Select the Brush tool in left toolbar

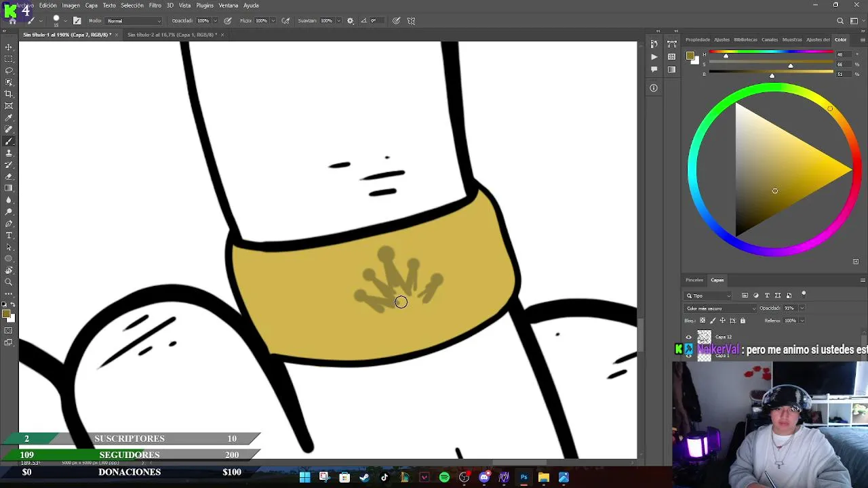click(x=9, y=141)
